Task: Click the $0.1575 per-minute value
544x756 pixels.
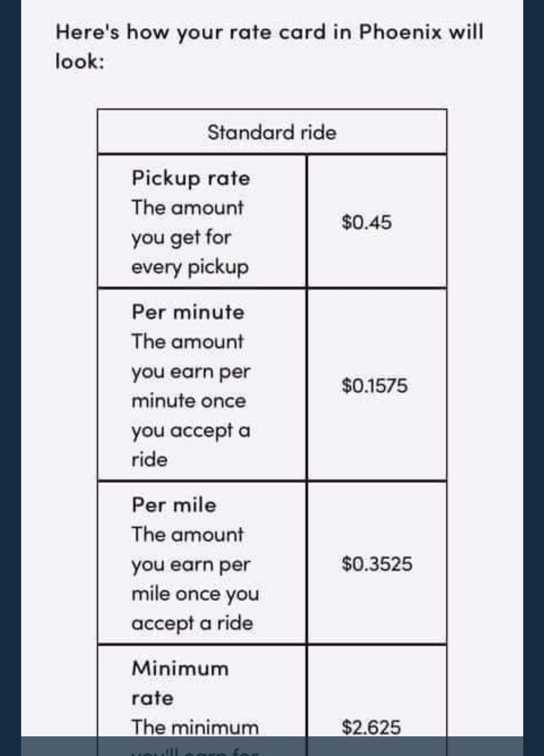Action: (x=374, y=386)
